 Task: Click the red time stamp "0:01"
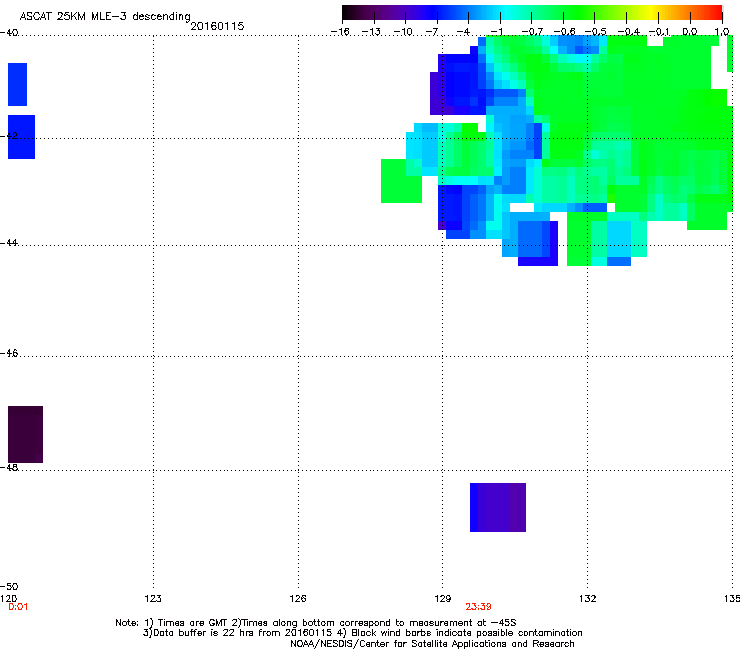[x=18, y=607]
